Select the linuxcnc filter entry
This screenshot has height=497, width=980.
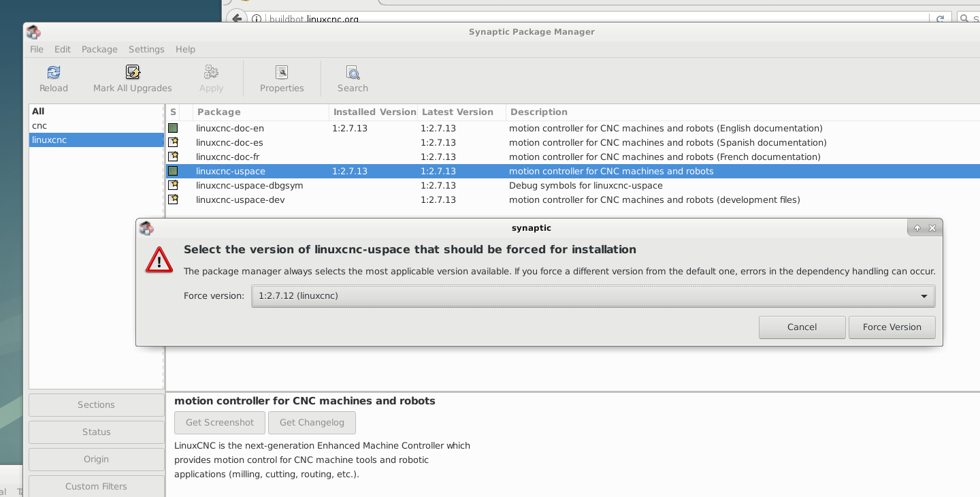click(x=96, y=140)
